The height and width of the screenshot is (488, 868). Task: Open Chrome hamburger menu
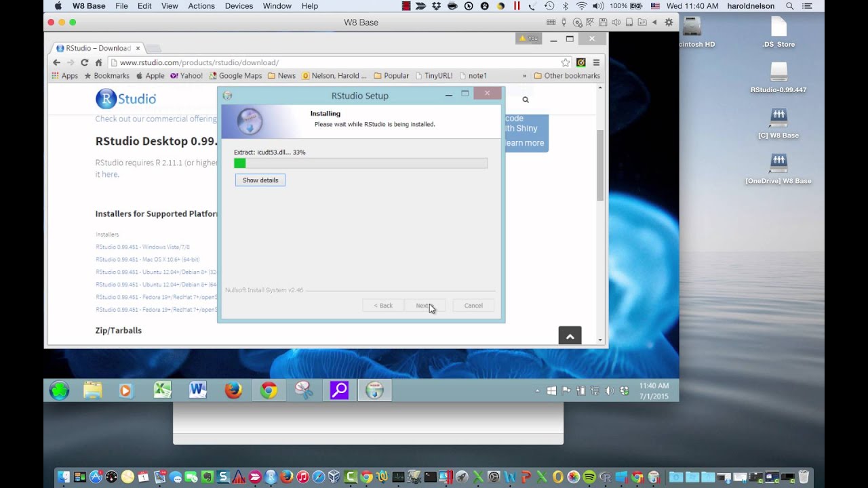596,62
